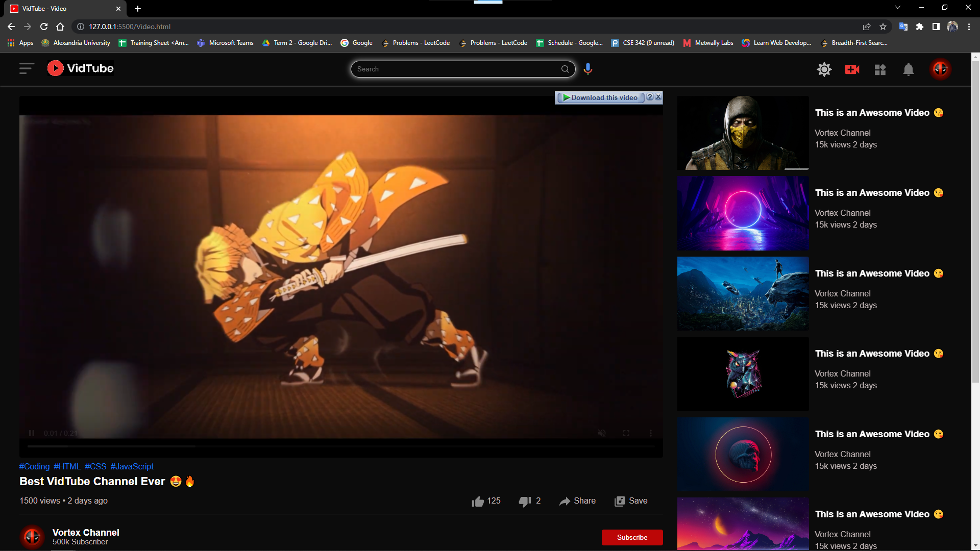Open the apps grid icon

[880, 69]
